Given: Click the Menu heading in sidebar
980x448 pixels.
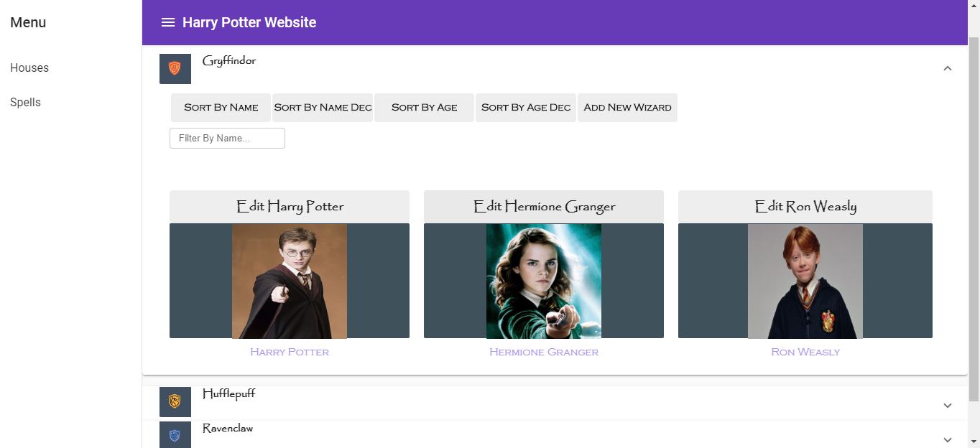Looking at the screenshot, I should pyautogui.click(x=28, y=22).
